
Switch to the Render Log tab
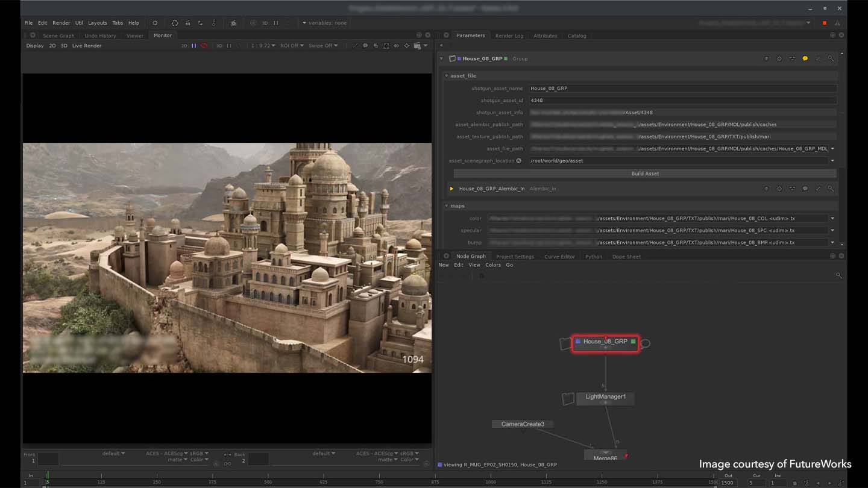point(509,36)
